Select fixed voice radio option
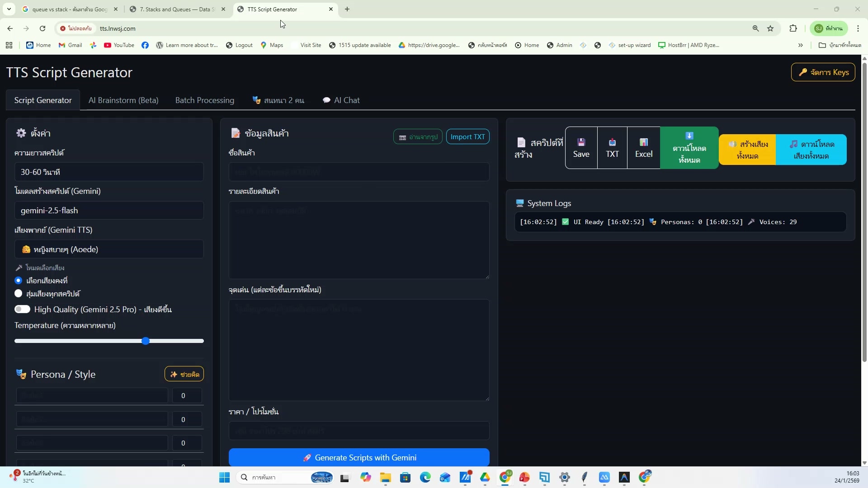This screenshot has height=488, width=868. tap(19, 281)
